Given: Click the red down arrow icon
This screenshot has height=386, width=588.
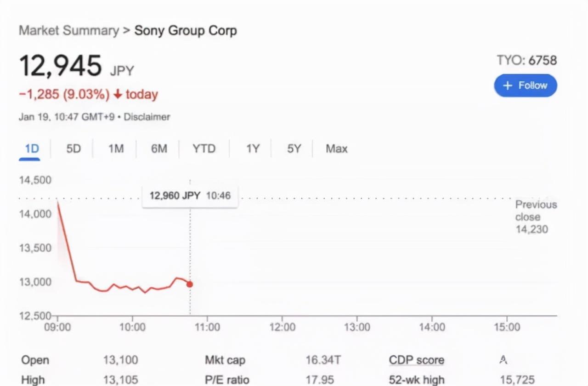Looking at the screenshot, I should click(118, 95).
